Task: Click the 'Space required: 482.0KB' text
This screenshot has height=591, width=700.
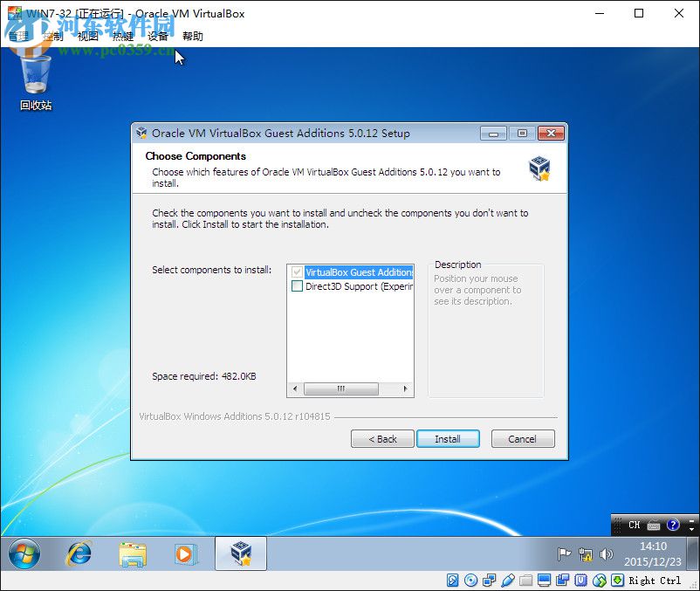Action: [x=204, y=376]
